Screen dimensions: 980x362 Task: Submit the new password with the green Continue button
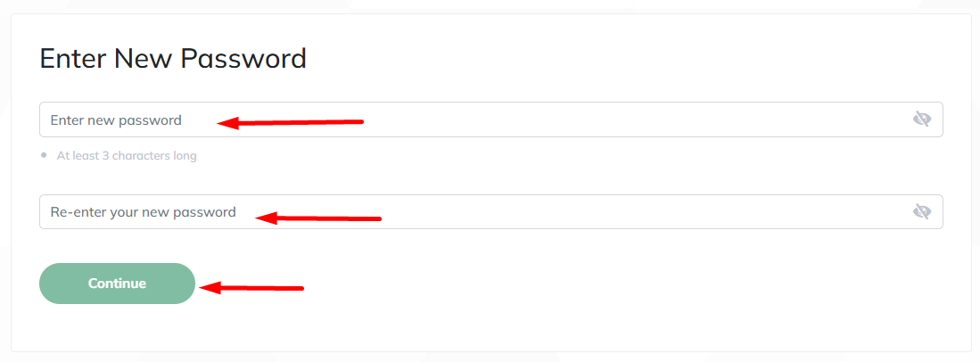pos(118,284)
